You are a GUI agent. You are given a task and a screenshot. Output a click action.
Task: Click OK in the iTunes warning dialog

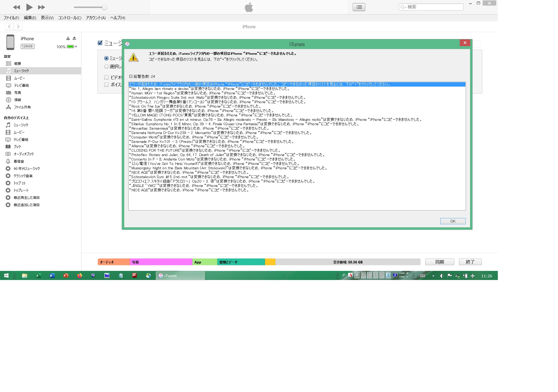click(x=453, y=221)
